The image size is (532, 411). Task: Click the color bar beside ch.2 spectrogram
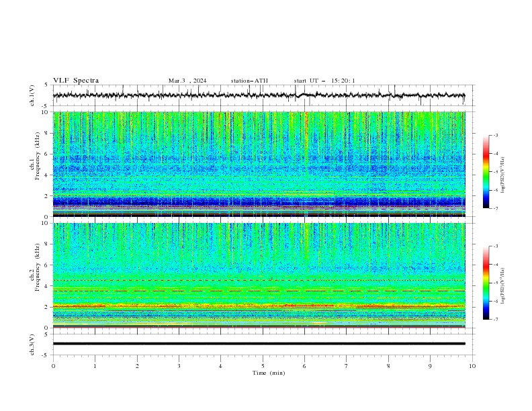(x=486, y=283)
